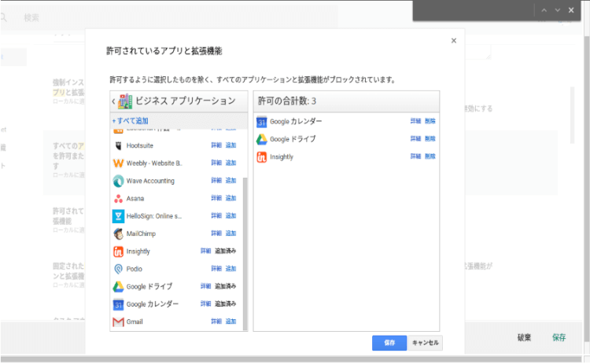The image size is (590, 364).
Task: Click the 追加済み label for Insightly
Action: point(226,251)
